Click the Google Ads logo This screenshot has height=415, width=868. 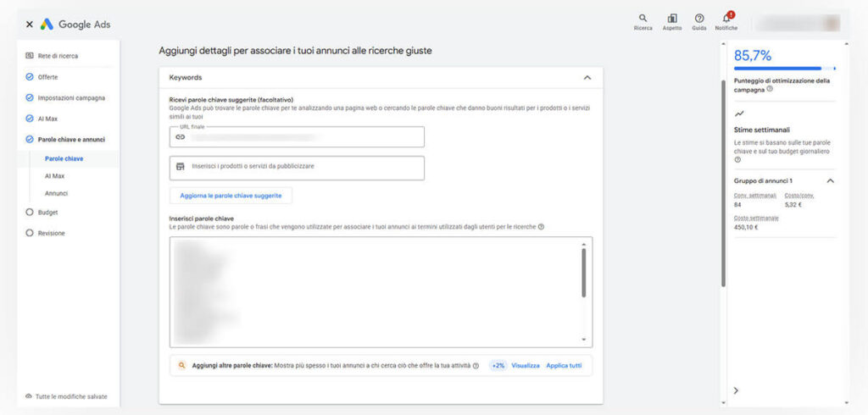click(x=75, y=25)
